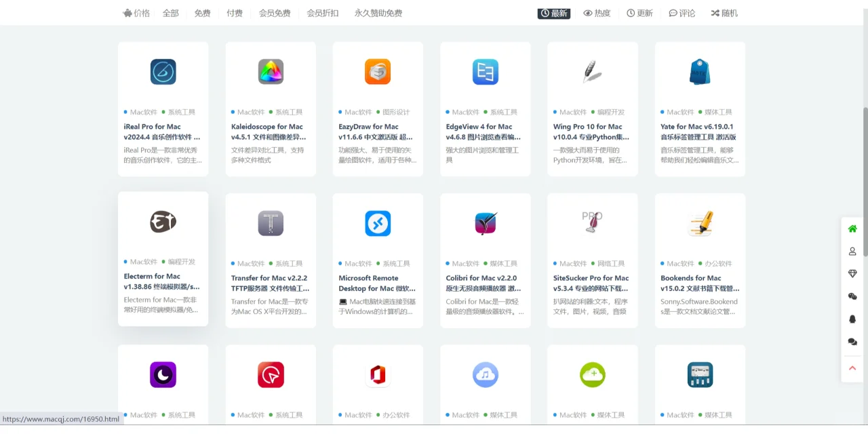Open the red cursor app icon

click(x=271, y=374)
